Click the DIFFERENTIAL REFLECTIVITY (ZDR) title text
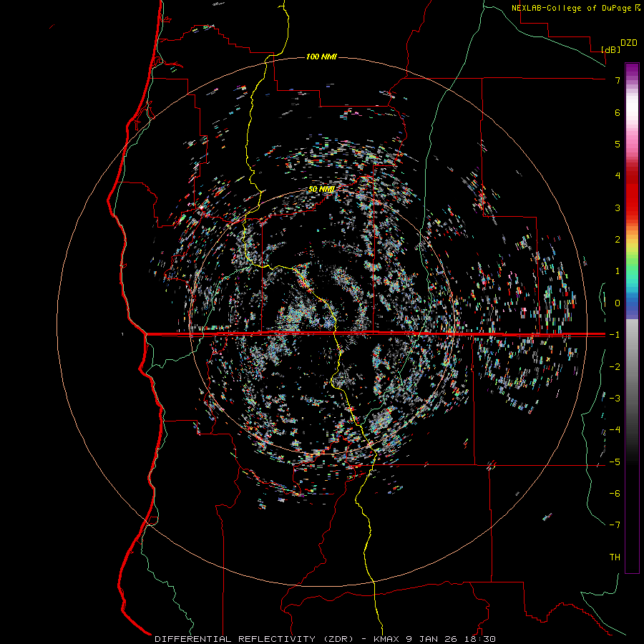 pyautogui.click(x=254, y=639)
